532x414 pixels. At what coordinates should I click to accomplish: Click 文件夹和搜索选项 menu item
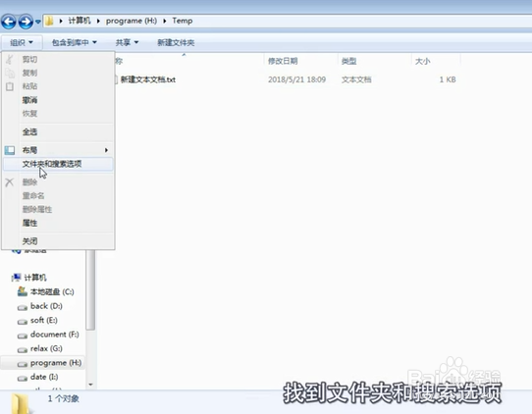[58, 164]
